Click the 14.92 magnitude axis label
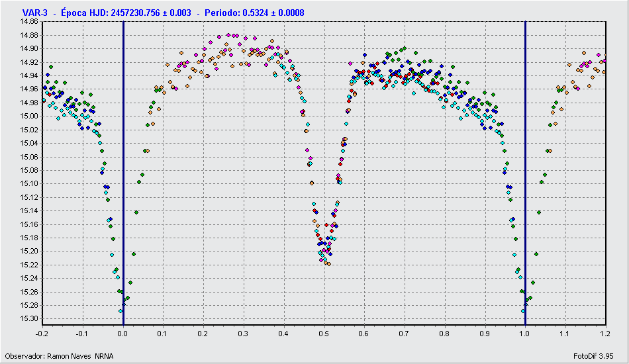The height and width of the screenshot is (364, 629). pyautogui.click(x=29, y=62)
